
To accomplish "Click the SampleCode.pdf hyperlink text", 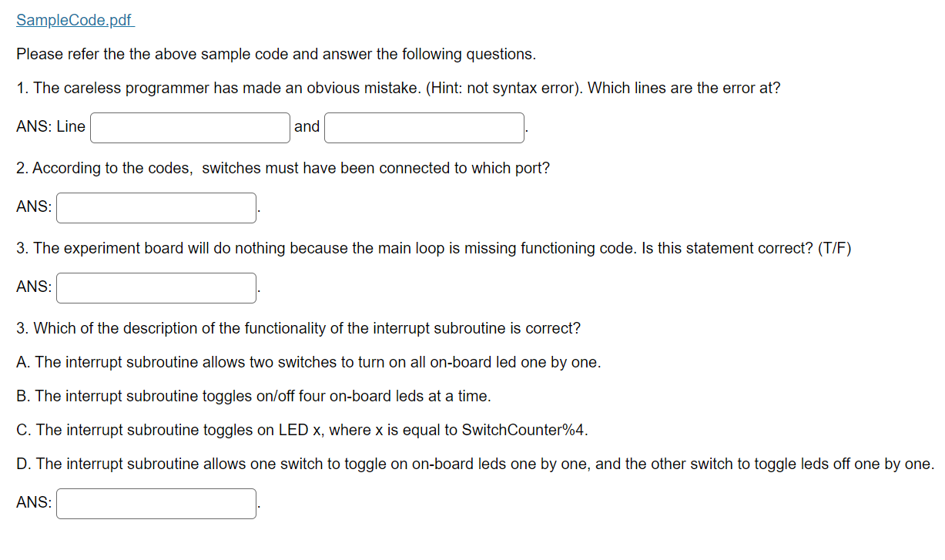I will (x=75, y=20).
